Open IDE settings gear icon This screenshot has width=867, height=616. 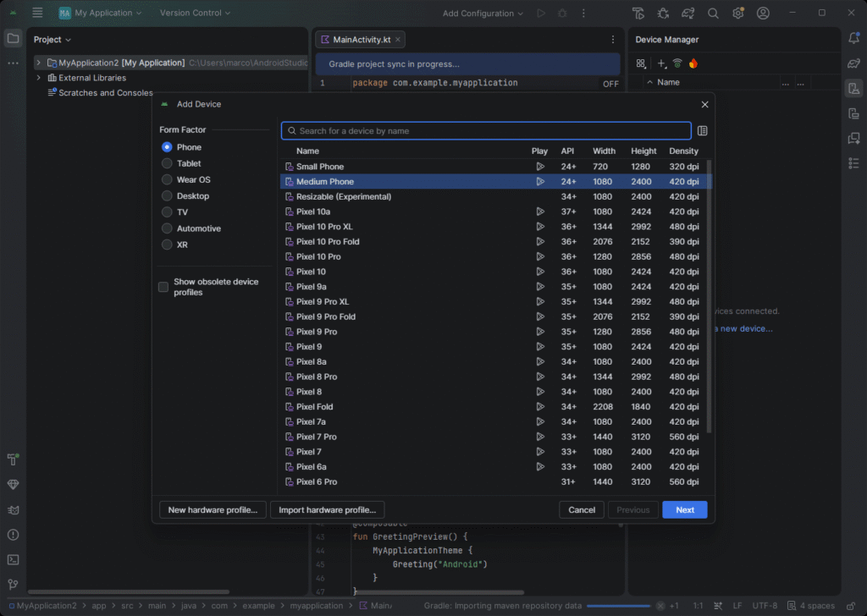click(x=738, y=14)
